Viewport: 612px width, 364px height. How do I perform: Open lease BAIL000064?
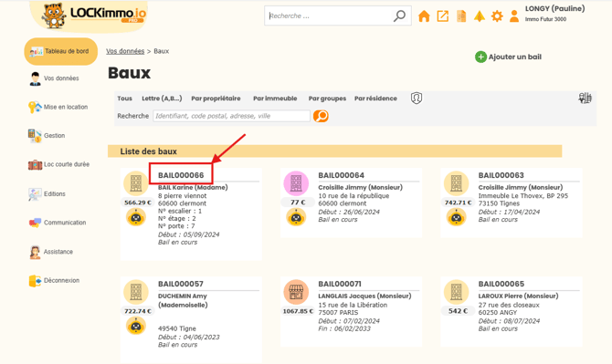[x=341, y=175]
